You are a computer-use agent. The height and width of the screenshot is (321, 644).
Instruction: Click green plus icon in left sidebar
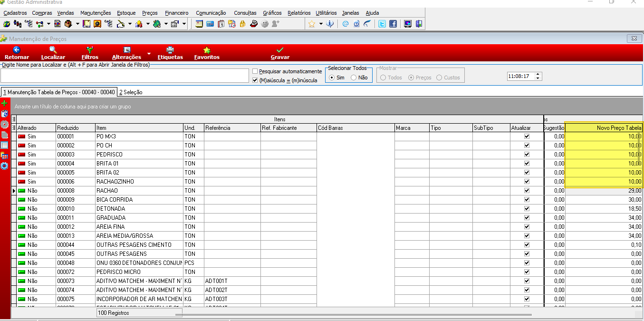(5, 103)
